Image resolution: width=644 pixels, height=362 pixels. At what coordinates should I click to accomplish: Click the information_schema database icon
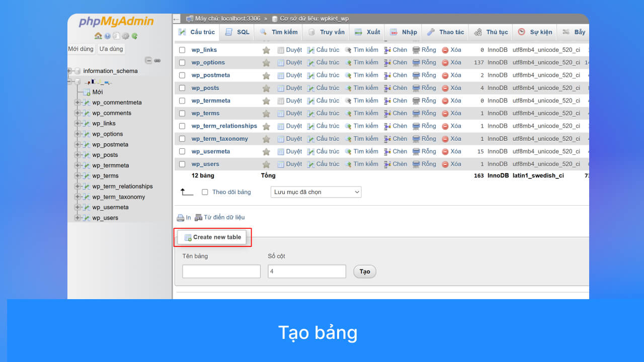tap(77, 71)
